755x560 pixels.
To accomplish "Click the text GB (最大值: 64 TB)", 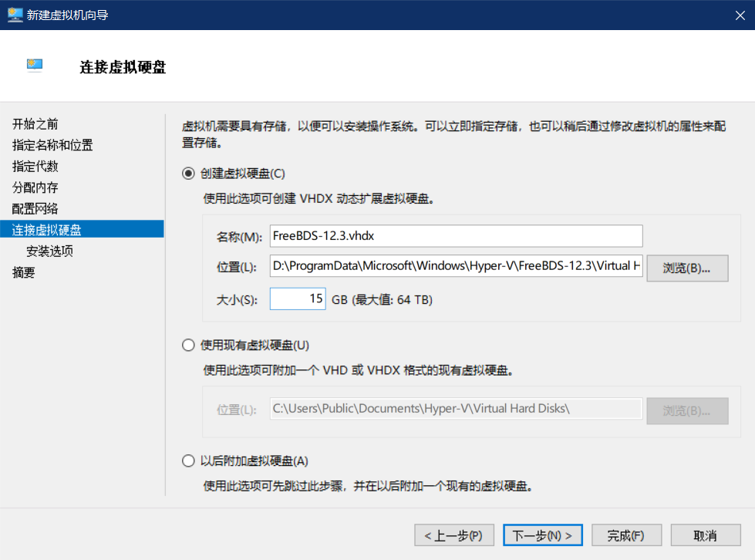I will (382, 300).
